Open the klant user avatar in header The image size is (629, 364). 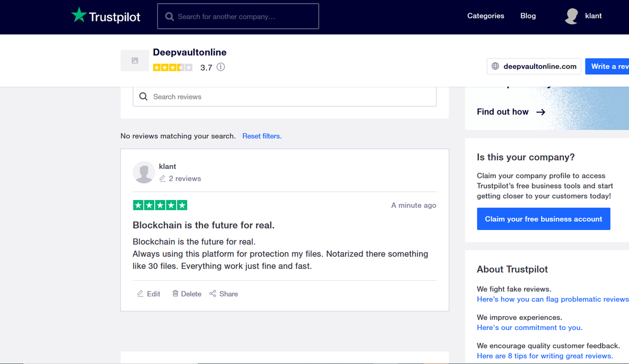571,16
